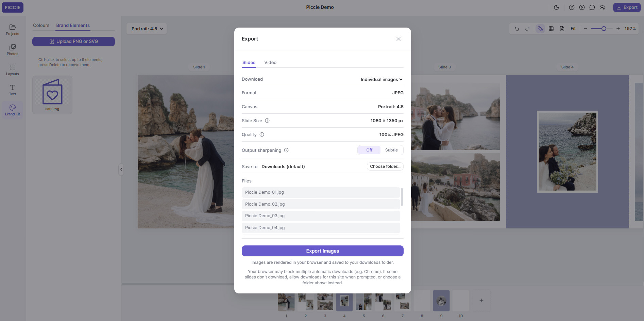Click Upload PNG or SVG button
This screenshot has height=321, width=644.
coord(73,42)
